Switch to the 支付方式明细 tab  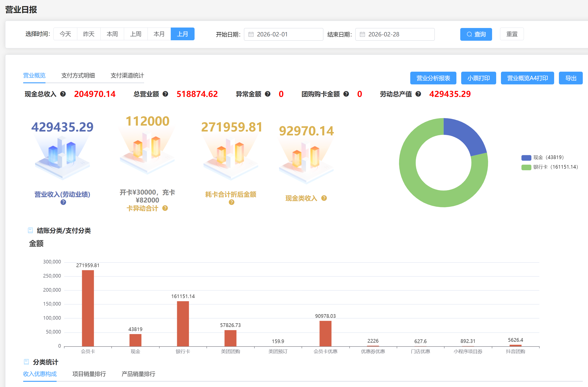[78, 76]
